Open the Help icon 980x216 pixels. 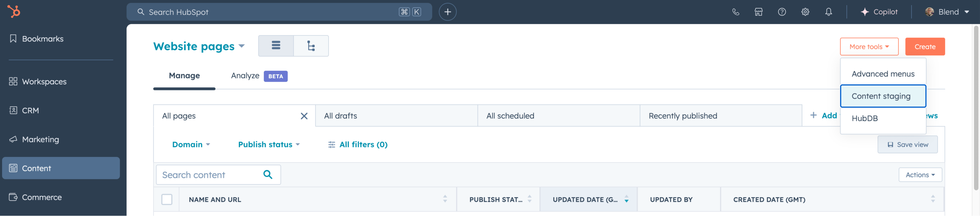pos(782,12)
